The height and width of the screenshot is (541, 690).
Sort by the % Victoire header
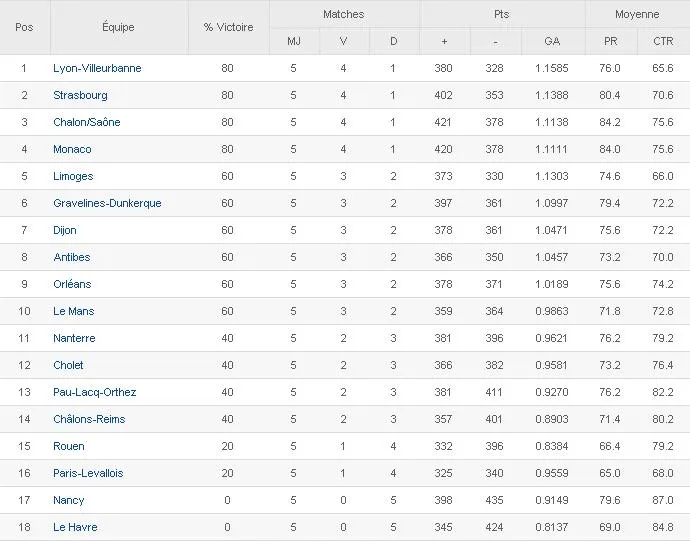[x=228, y=27]
